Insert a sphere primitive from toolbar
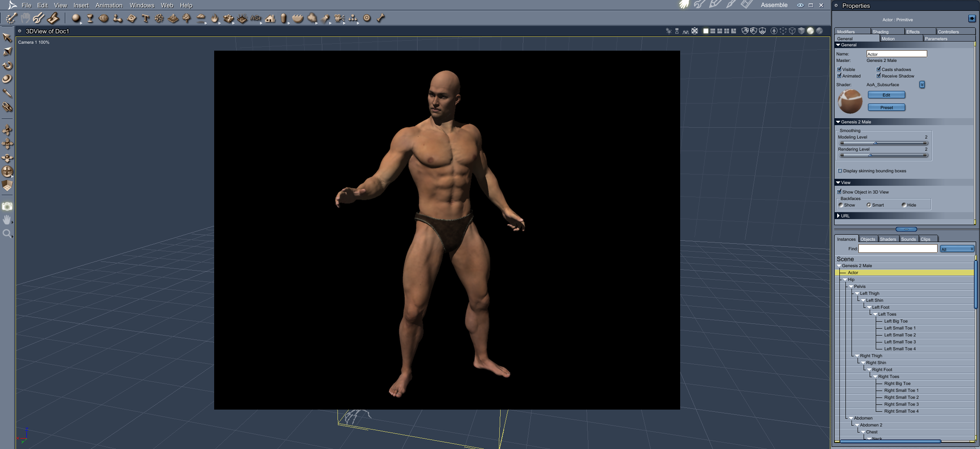 (76, 18)
